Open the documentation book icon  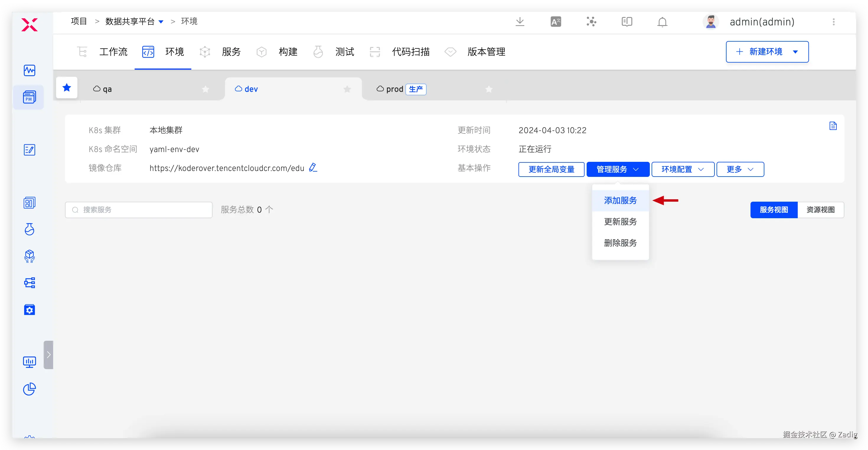click(x=627, y=22)
